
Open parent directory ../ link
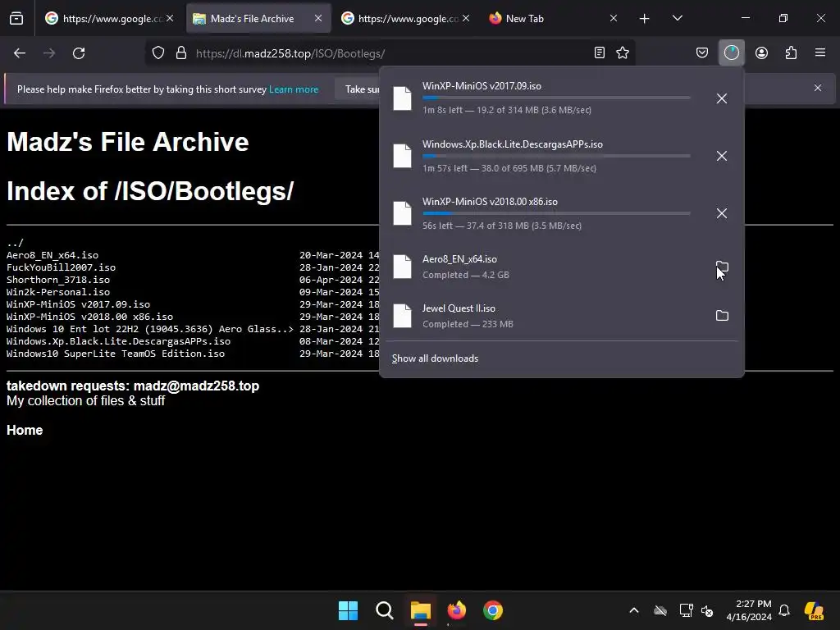[x=15, y=243]
